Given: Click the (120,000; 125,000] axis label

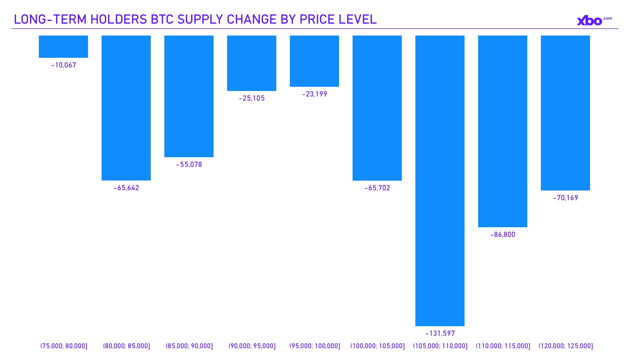Looking at the screenshot, I should coord(566,346).
